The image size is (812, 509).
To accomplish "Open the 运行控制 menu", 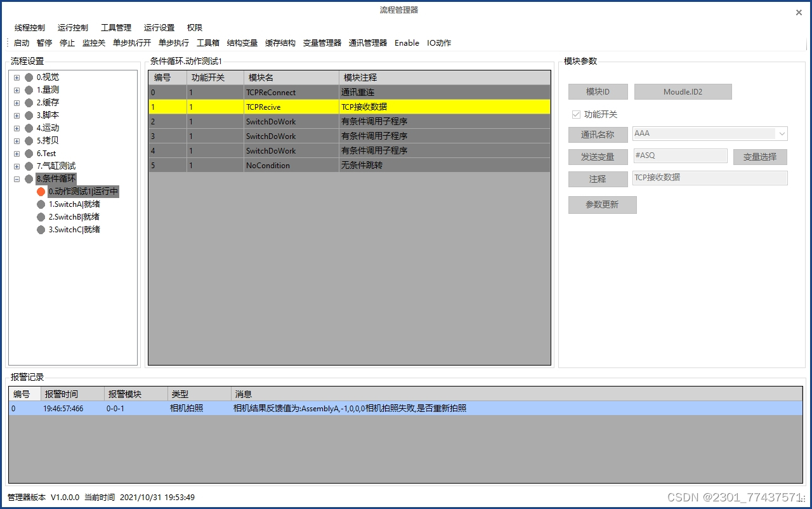I will 73,28.
